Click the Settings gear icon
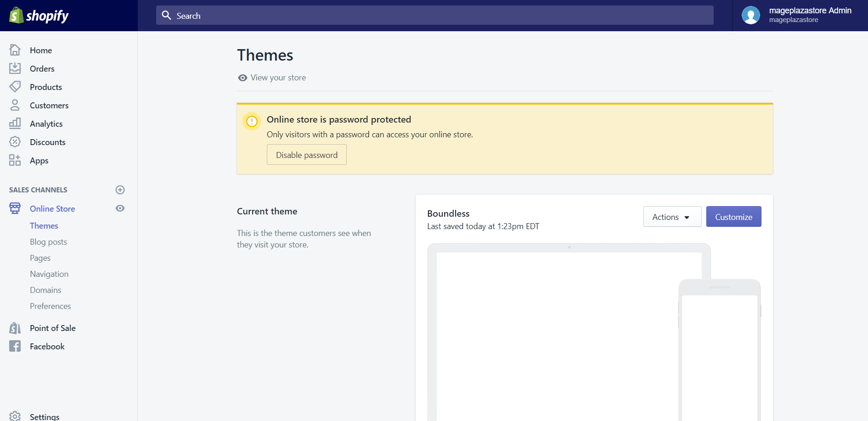The width and height of the screenshot is (868, 421). click(15, 416)
